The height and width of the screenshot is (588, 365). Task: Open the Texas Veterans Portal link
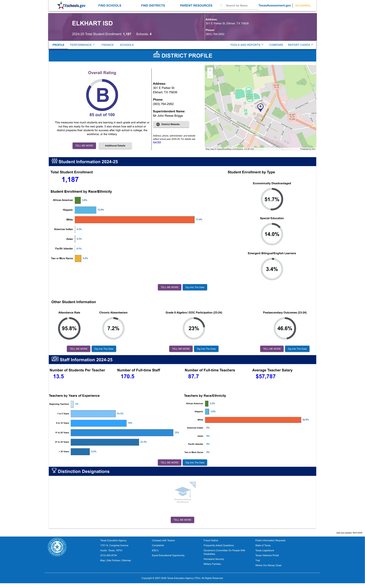coord(267,555)
